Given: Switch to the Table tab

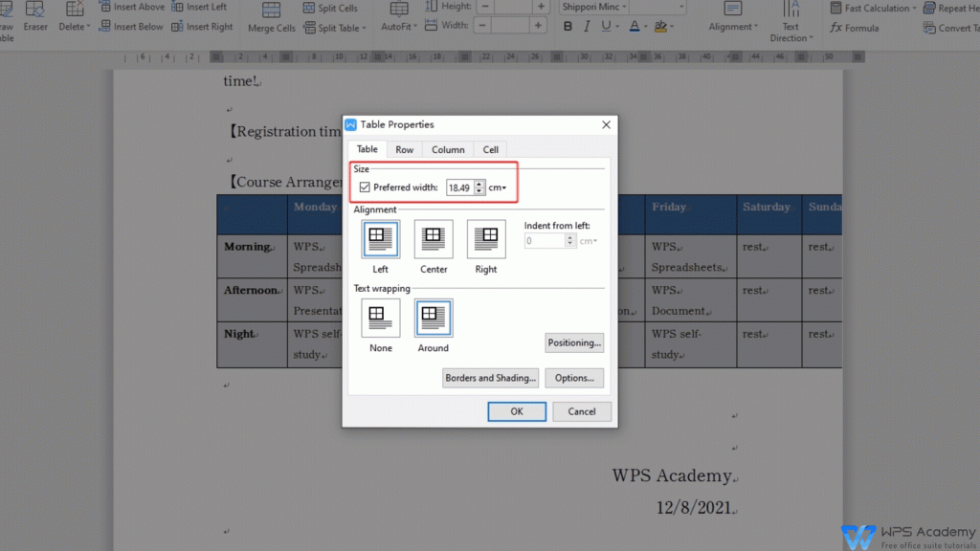Looking at the screenshot, I should click(x=367, y=149).
